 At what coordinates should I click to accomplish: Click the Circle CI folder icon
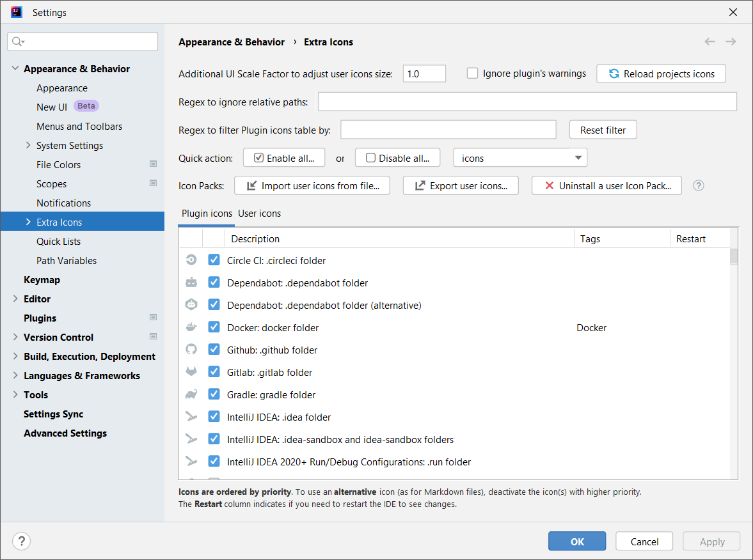click(191, 260)
